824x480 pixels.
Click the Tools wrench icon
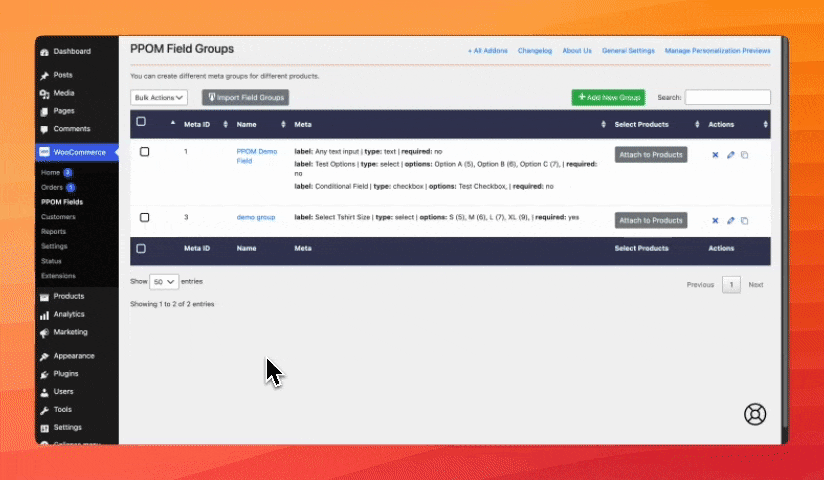tap(44, 410)
